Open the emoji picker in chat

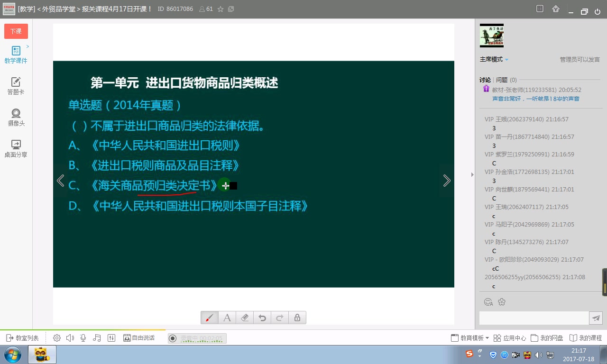[x=488, y=302]
